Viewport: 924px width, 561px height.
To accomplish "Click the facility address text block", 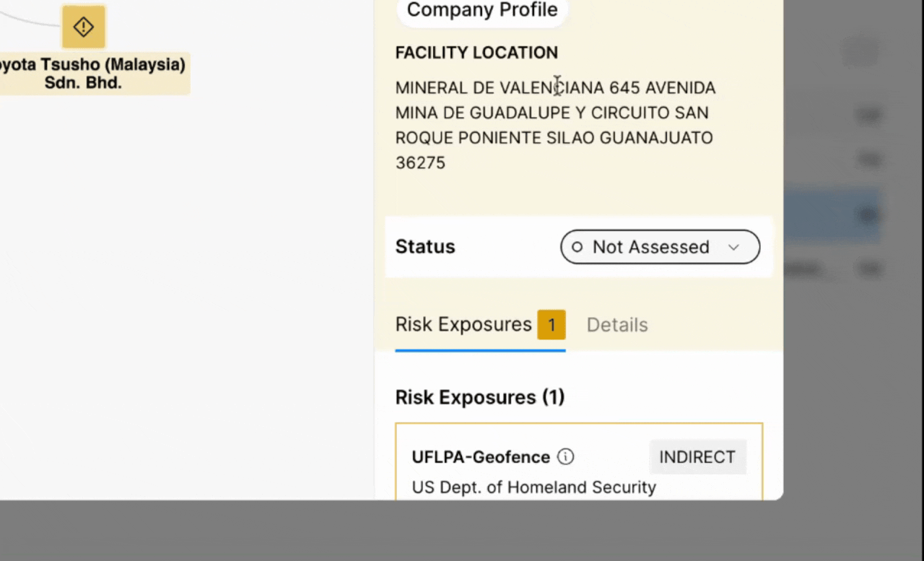I will pyautogui.click(x=554, y=125).
